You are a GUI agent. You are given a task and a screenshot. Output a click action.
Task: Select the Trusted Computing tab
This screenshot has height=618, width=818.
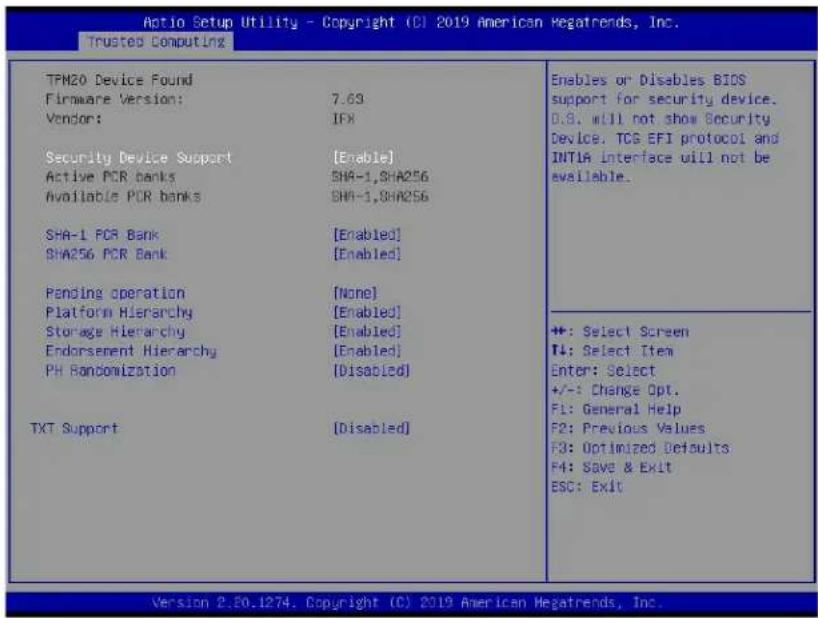pyautogui.click(x=156, y=42)
